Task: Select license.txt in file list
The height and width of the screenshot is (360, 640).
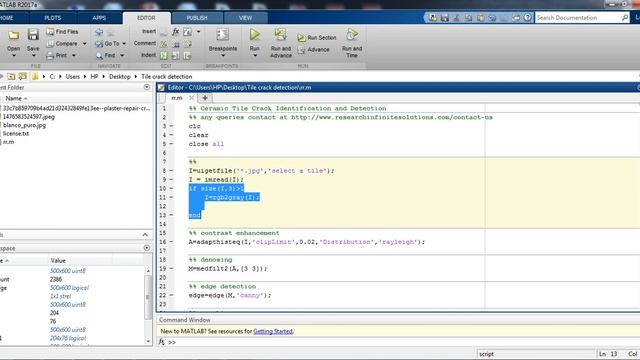Action: [x=16, y=133]
